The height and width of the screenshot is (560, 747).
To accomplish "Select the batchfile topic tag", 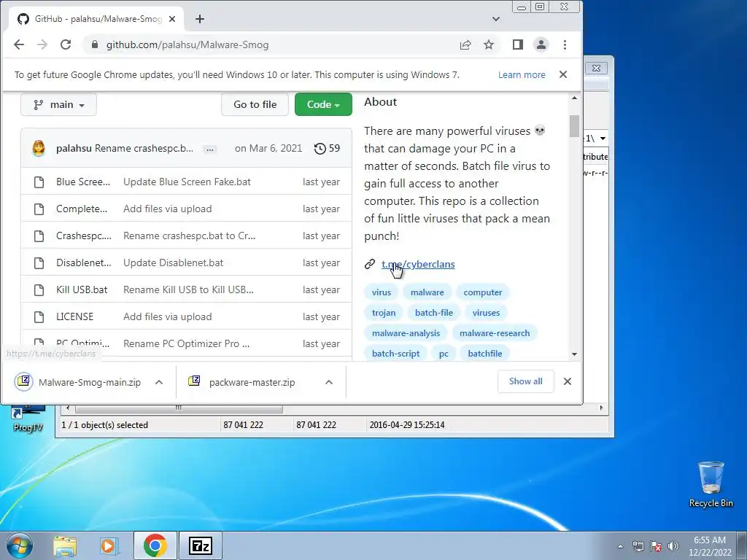I will pyautogui.click(x=484, y=354).
